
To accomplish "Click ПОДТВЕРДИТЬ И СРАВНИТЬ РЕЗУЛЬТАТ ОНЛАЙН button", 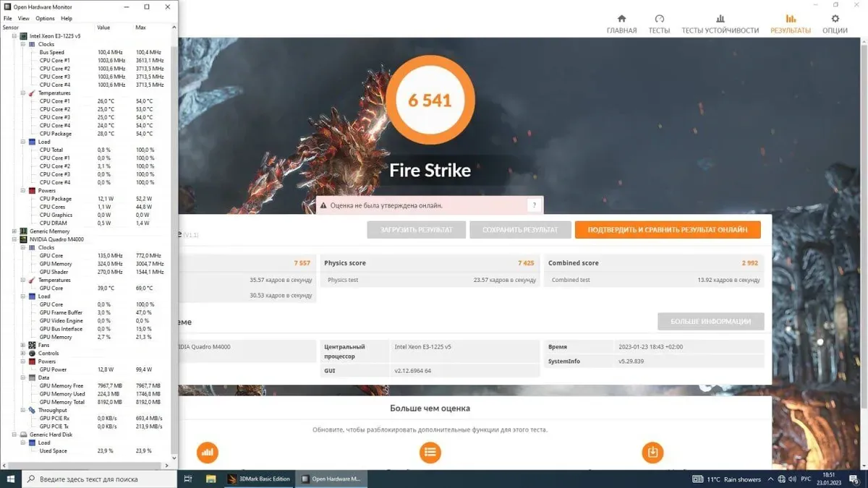I will point(667,230).
